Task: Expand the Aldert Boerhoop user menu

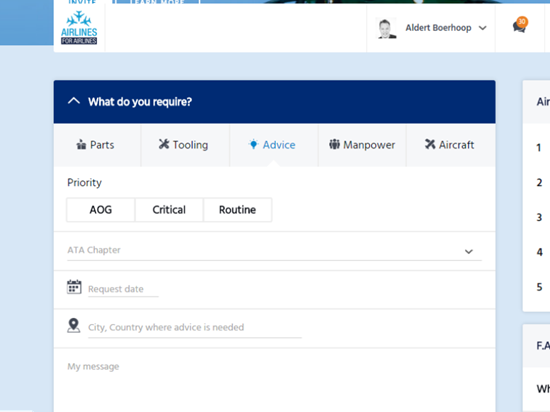Action: click(483, 28)
